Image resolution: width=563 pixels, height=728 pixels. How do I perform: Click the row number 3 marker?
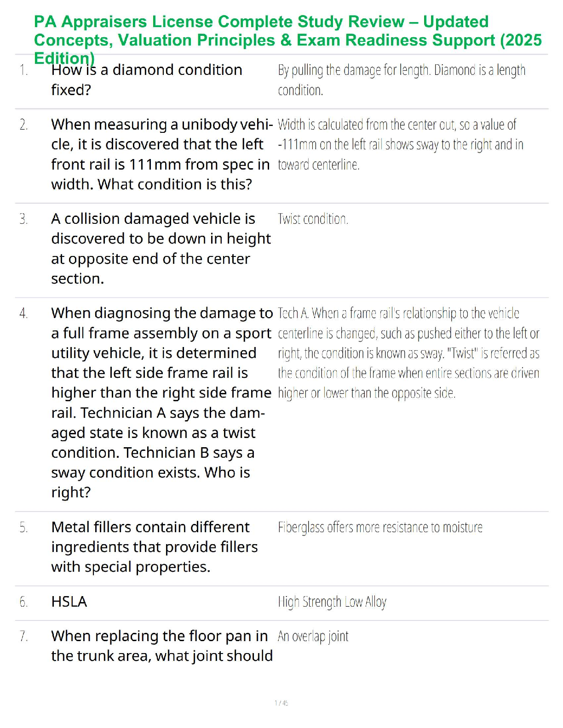click(23, 219)
